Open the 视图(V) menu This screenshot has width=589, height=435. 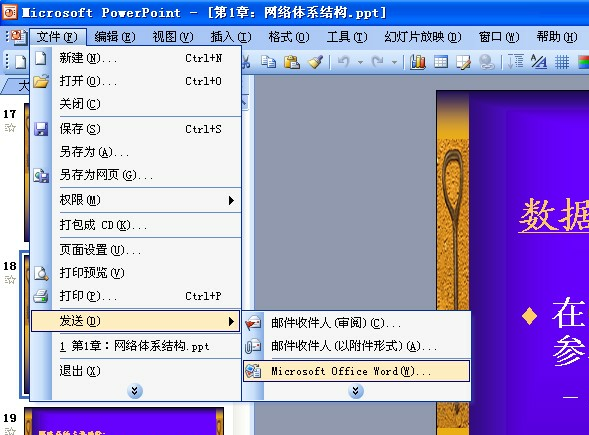click(173, 37)
